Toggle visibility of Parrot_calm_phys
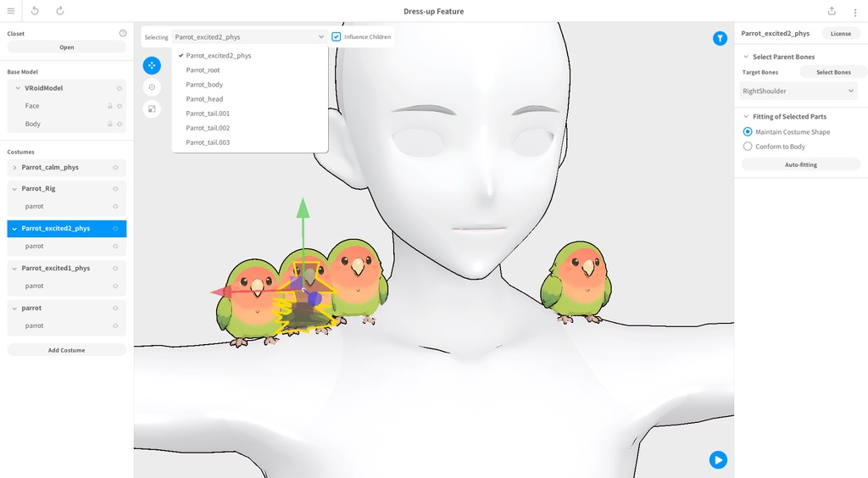Screen dimensions: 868x478 click(115, 168)
